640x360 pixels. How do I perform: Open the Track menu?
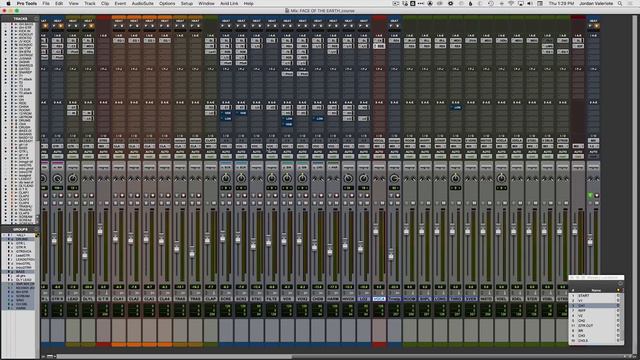click(89, 3)
